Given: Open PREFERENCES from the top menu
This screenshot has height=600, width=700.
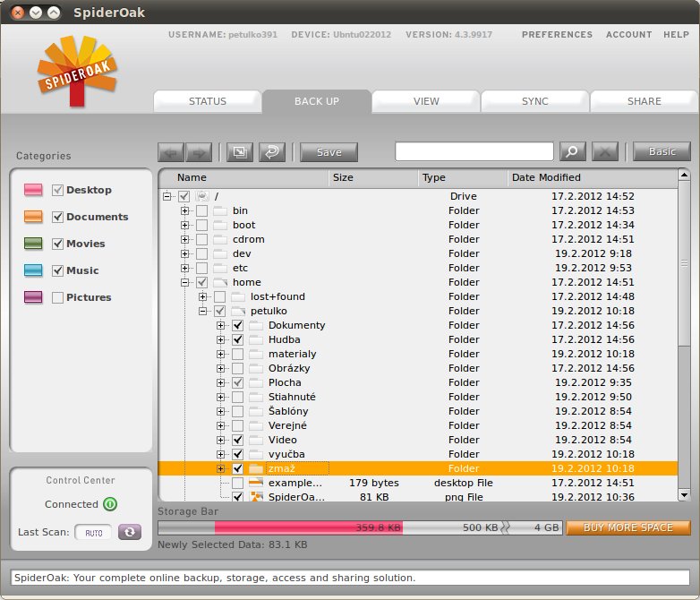Looking at the screenshot, I should [557, 34].
